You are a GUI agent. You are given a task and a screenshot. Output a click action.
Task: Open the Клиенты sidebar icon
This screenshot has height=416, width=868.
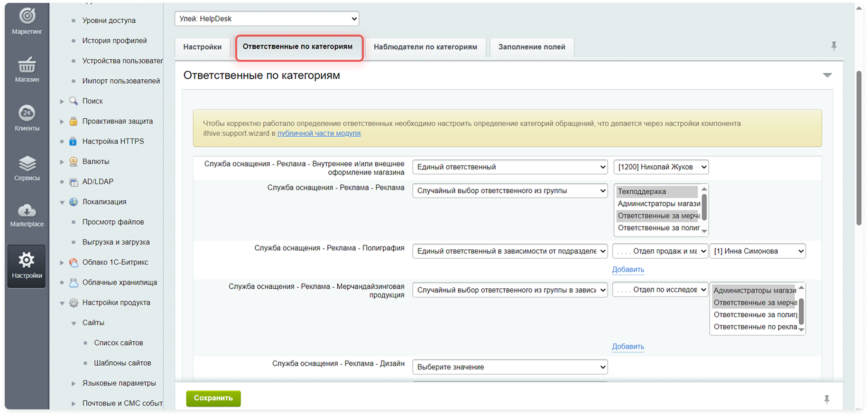click(27, 113)
